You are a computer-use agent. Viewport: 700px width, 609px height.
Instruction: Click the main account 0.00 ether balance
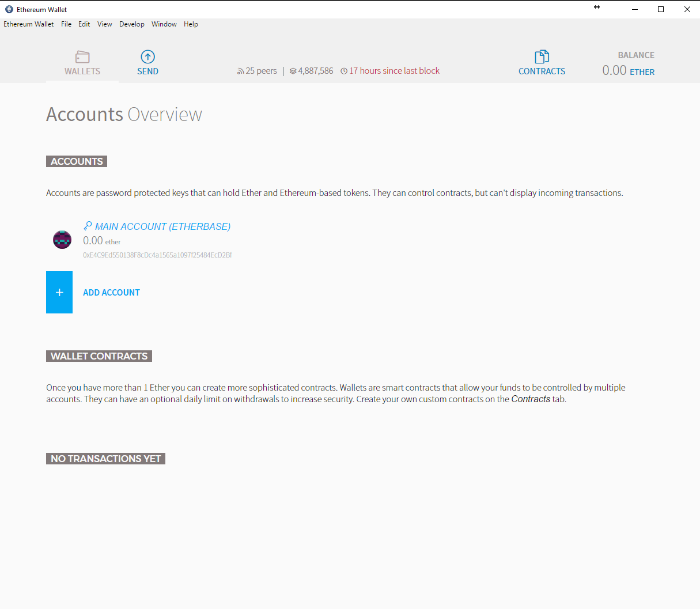point(102,241)
